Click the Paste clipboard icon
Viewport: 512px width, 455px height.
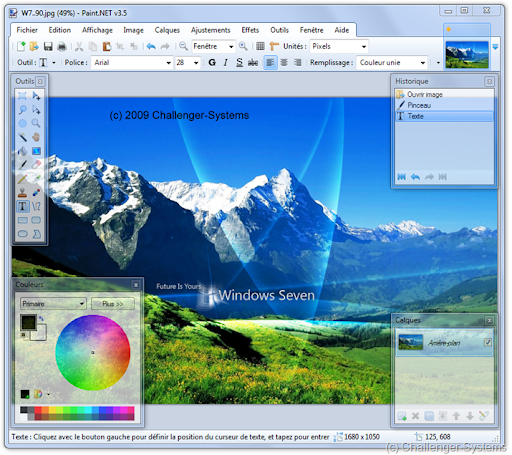107,46
